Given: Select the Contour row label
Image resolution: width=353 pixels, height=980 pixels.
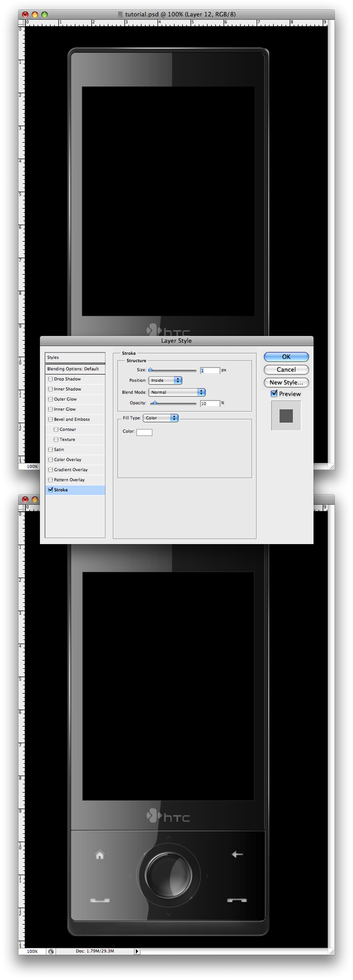Looking at the screenshot, I should tap(68, 429).
